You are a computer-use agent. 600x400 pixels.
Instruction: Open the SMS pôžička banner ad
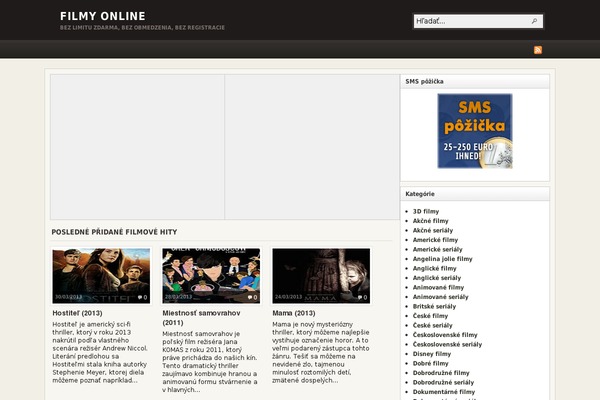(475, 131)
